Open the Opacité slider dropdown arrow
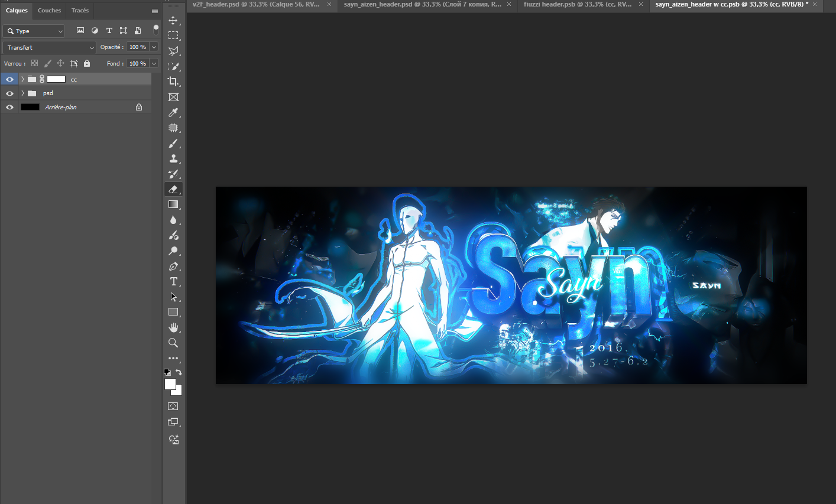Image resolution: width=836 pixels, height=504 pixels. (154, 47)
